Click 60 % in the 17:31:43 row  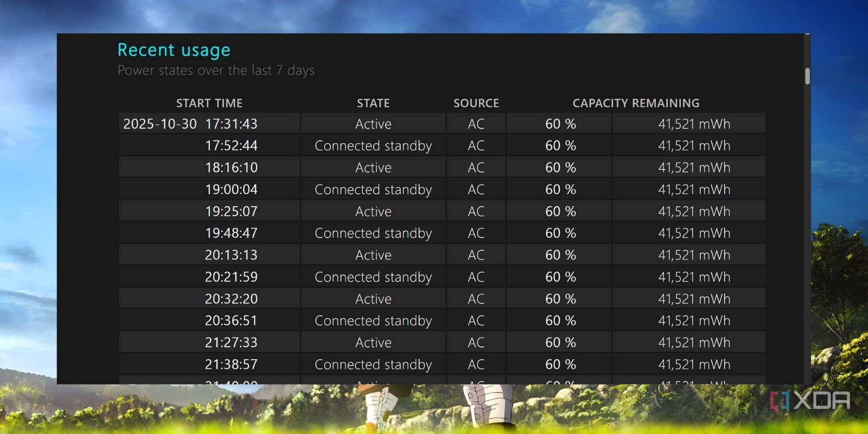tap(560, 124)
